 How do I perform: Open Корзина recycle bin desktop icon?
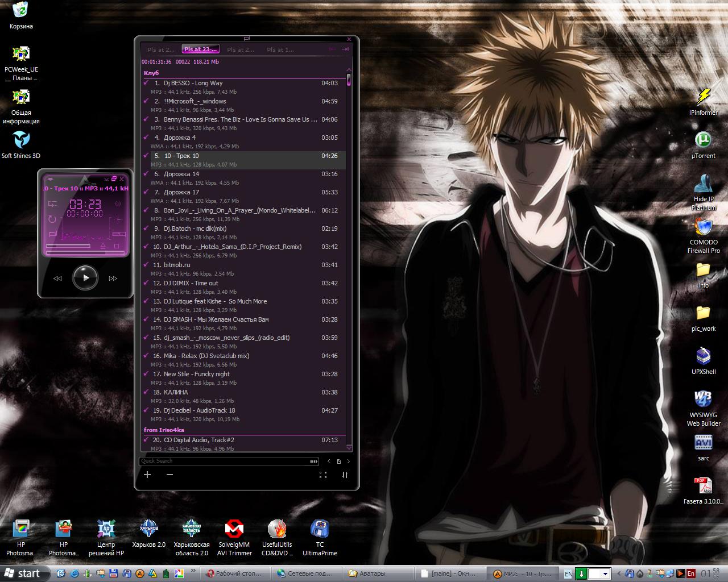21,15
